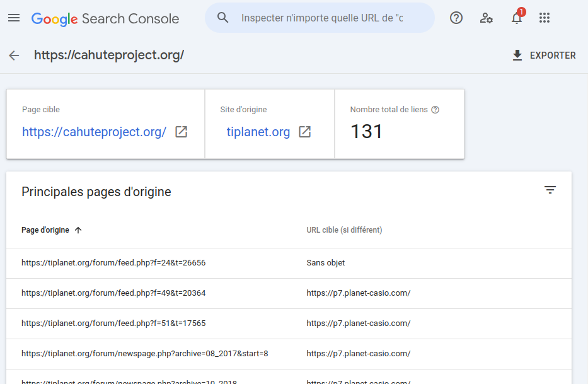The image size is (588, 384).
Task: Open the table filter icon
Action: [550, 190]
